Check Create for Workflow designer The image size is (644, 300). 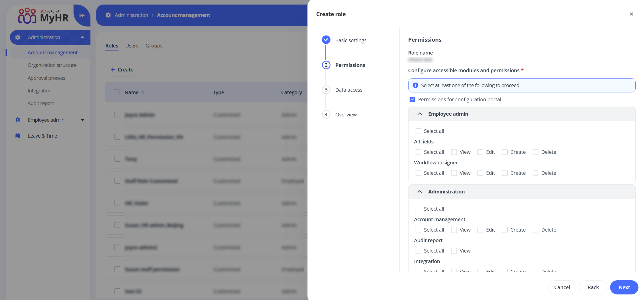tap(505, 173)
